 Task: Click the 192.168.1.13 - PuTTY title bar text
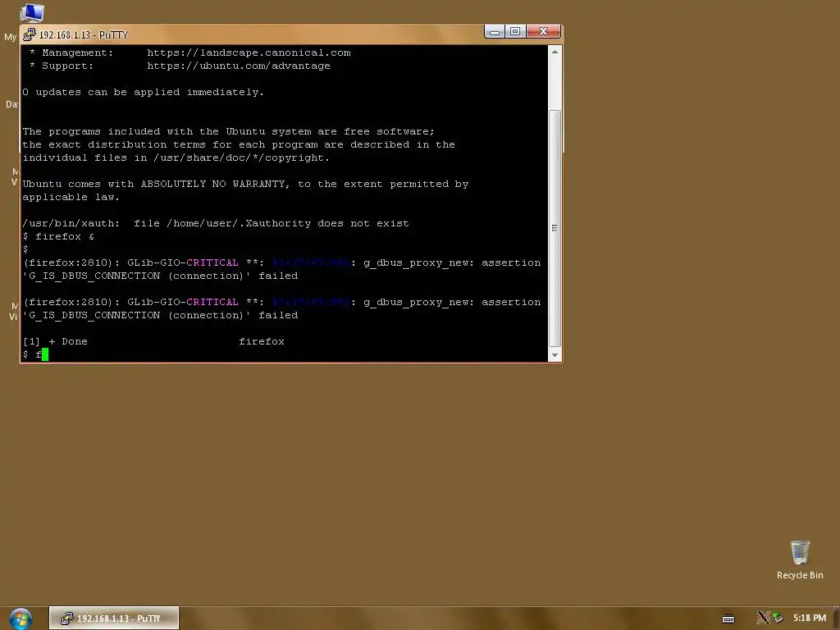(x=84, y=34)
